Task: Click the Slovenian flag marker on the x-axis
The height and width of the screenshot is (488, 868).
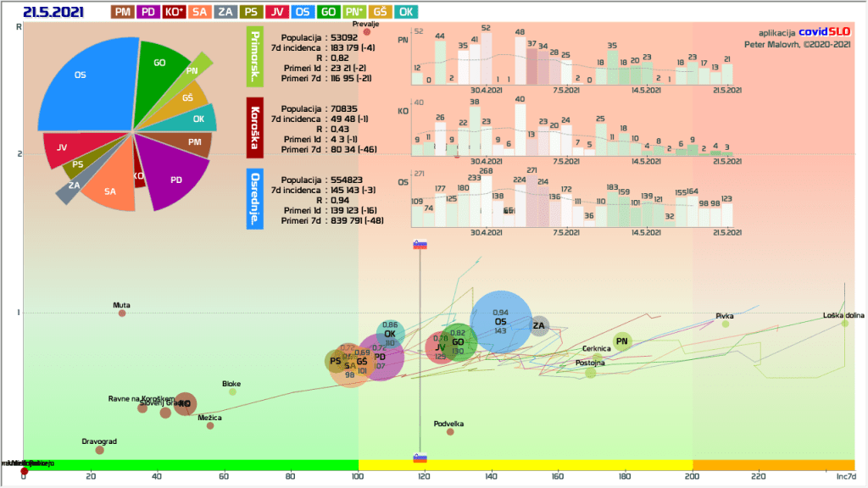Action: point(420,458)
